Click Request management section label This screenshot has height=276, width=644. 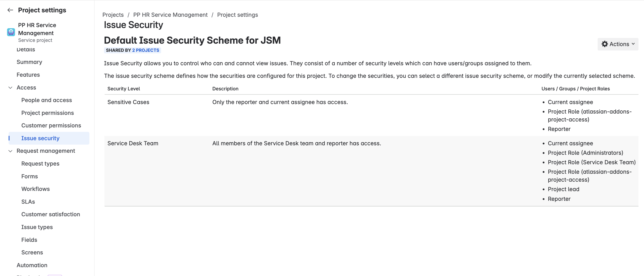(x=46, y=151)
